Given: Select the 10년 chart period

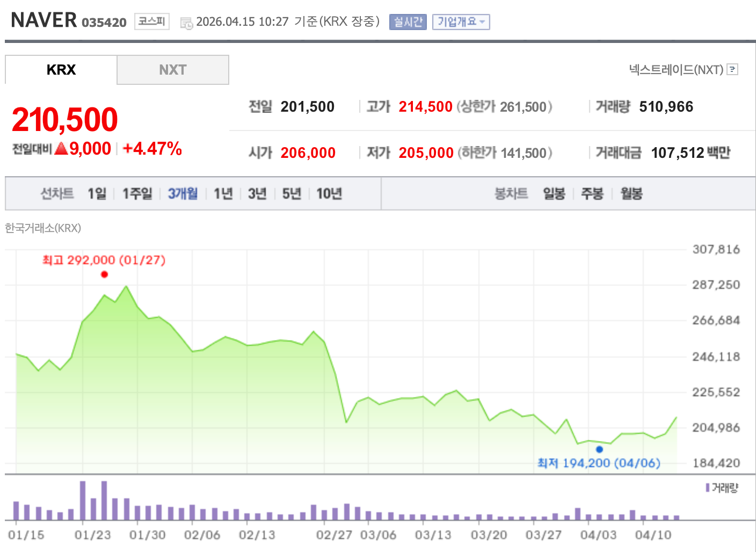Looking at the screenshot, I should coord(329,194).
